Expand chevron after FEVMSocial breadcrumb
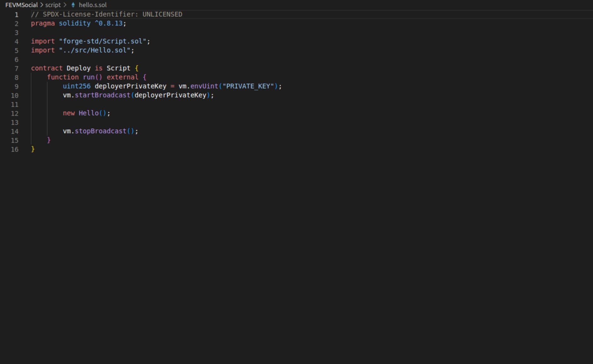 (42, 5)
